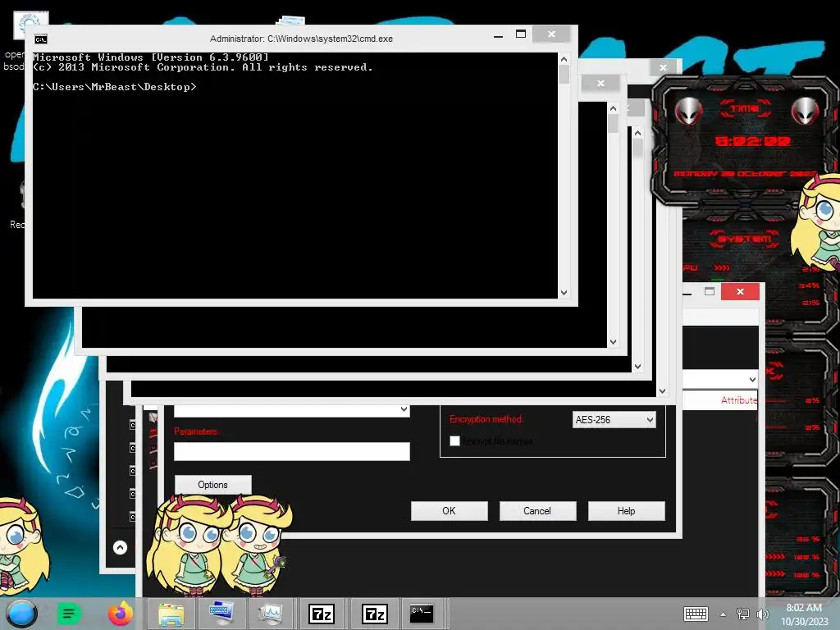Open the Start orb on taskbar
840x630 pixels.
point(21,614)
